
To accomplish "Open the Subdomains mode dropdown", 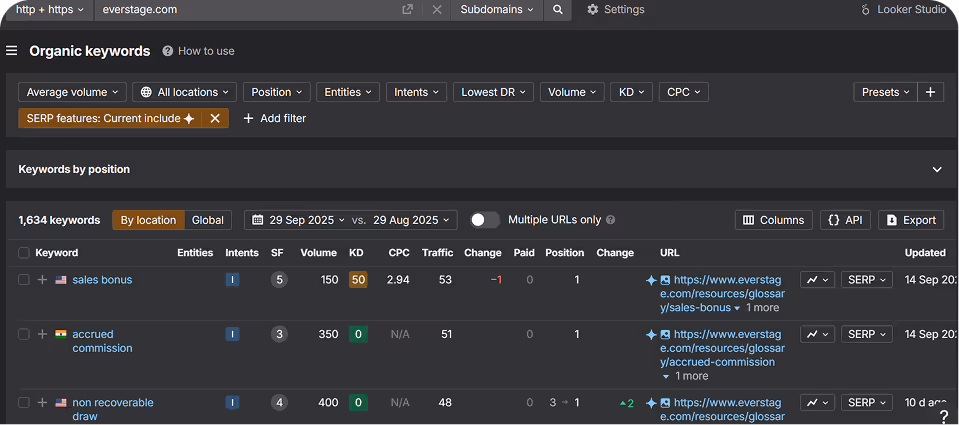I will 497,10.
